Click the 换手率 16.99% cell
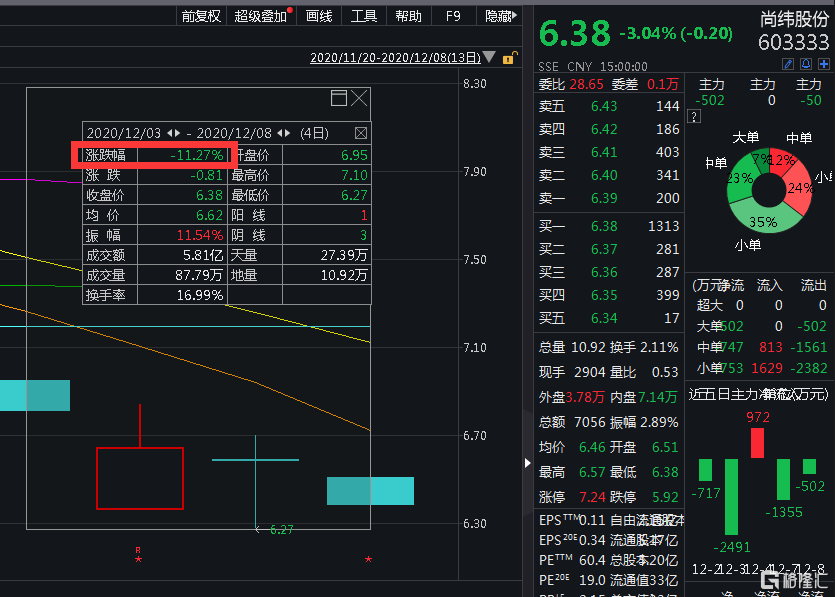 point(154,295)
